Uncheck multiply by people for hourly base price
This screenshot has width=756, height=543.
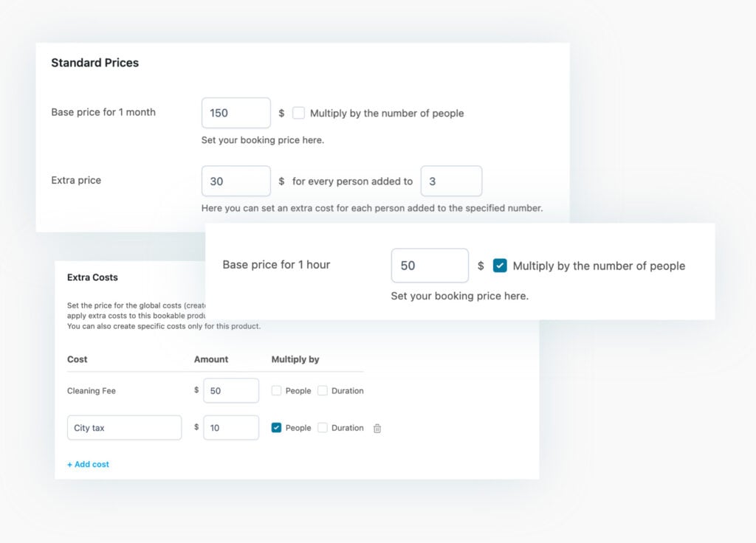coord(500,266)
